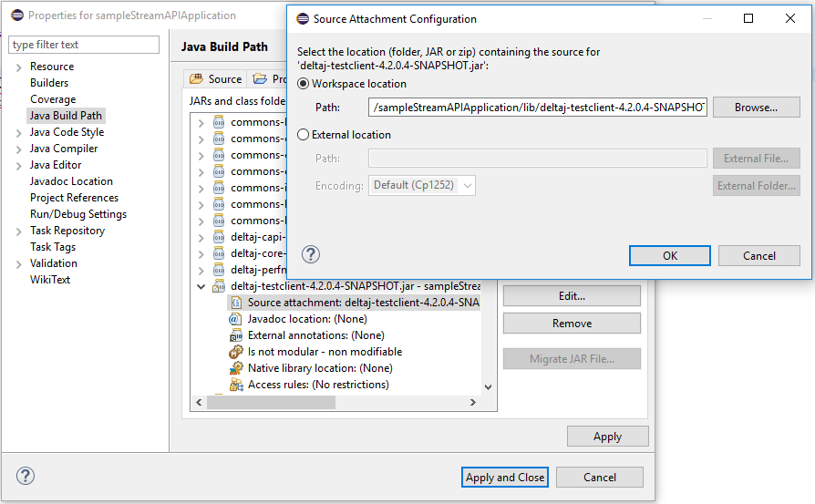This screenshot has width=815, height=504.
Task: Open the Task Tags page
Action: coord(53,247)
